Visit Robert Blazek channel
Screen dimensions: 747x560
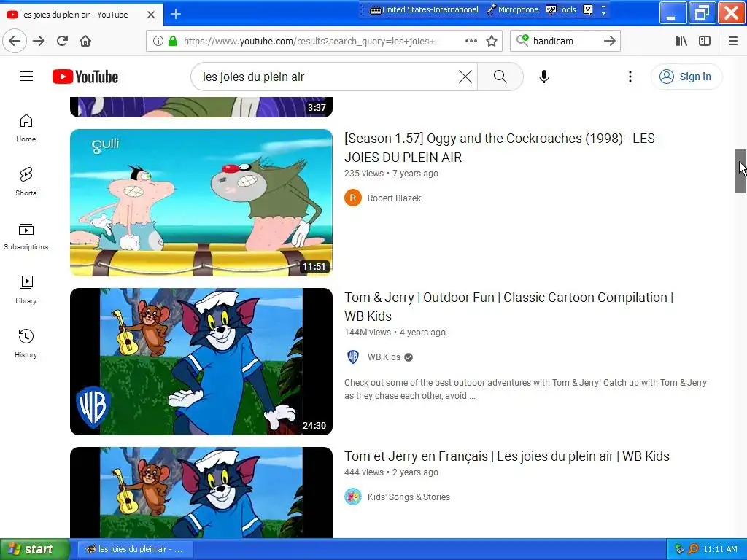pyautogui.click(x=394, y=198)
